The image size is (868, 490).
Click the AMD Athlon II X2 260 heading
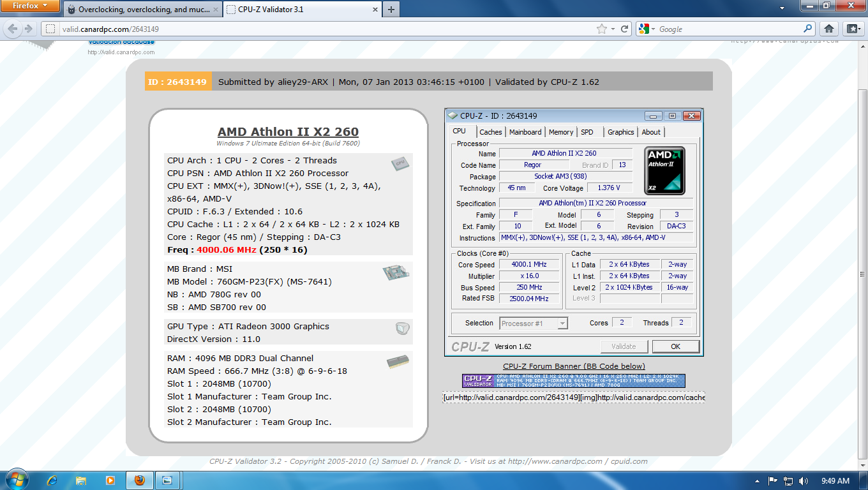pos(288,132)
